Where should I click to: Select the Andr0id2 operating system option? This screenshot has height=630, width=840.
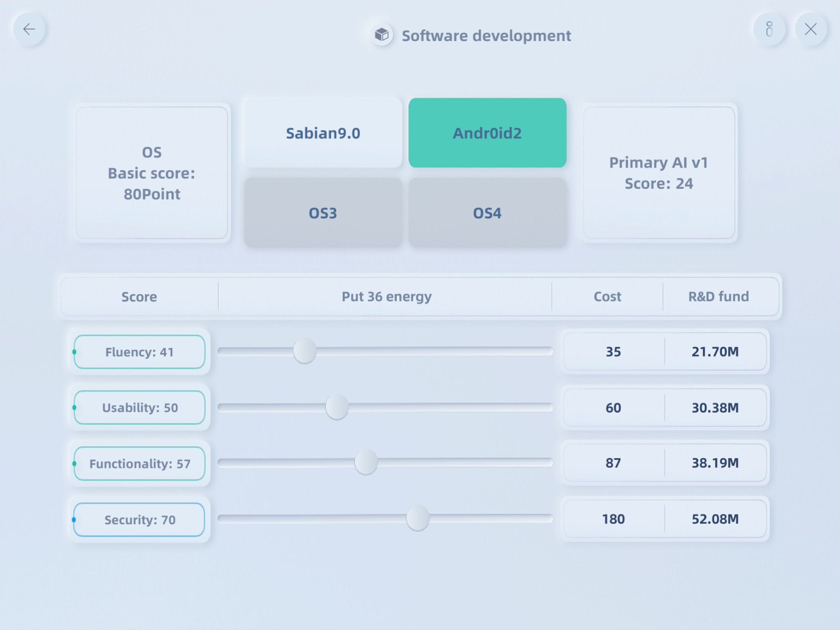tap(487, 133)
